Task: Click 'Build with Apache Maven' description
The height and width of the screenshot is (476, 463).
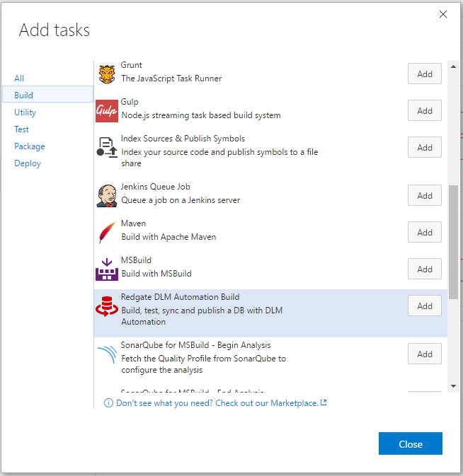Action: [x=169, y=237]
